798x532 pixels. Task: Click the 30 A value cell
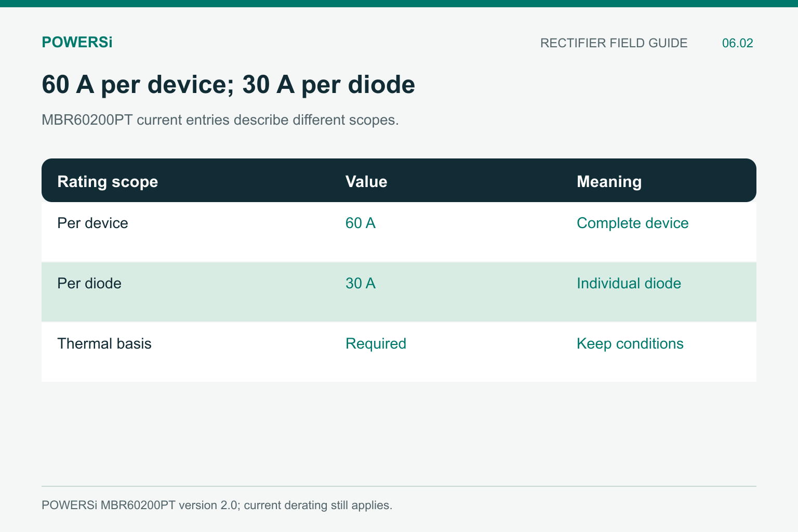tap(360, 283)
